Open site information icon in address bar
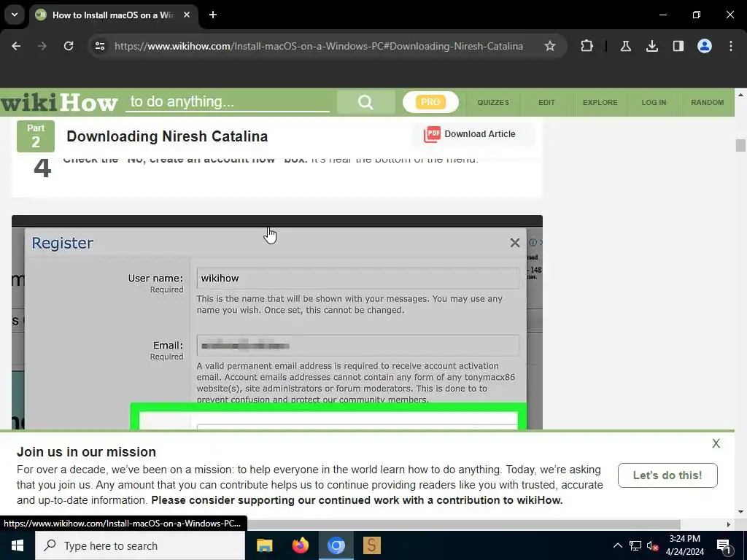Screen dimensions: 747x560 click(x=99, y=46)
